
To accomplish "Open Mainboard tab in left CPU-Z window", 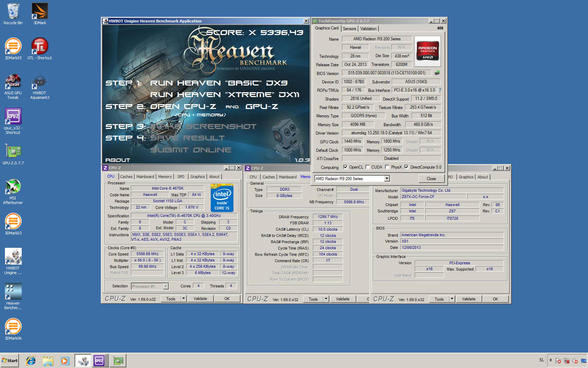I will (145, 177).
